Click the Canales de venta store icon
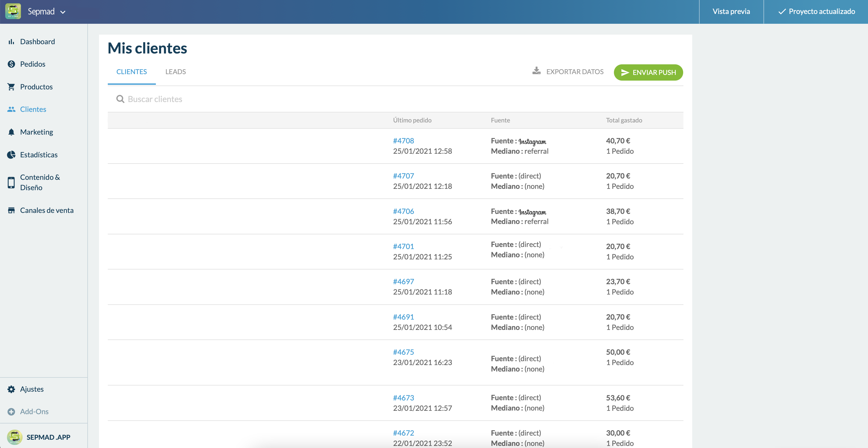This screenshot has height=448, width=868. point(11,210)
